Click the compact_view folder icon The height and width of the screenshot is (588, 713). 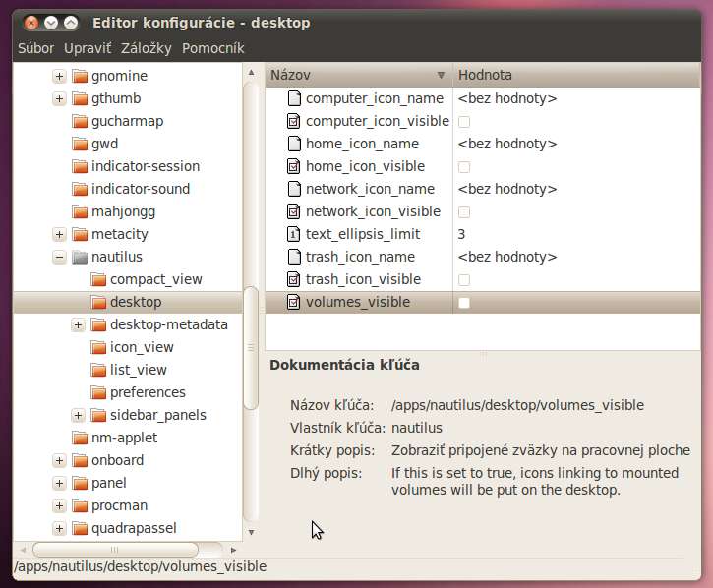click(98, 279)
